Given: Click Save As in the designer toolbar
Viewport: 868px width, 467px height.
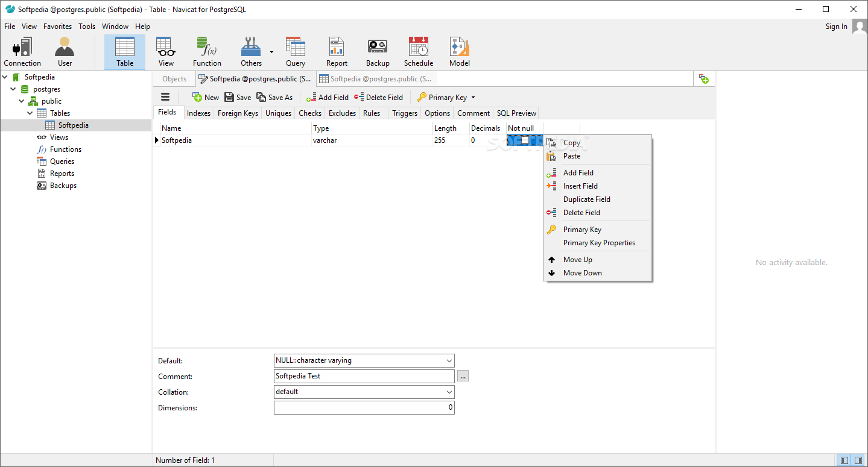Looking at the screenshot, I should pos(274,97).
